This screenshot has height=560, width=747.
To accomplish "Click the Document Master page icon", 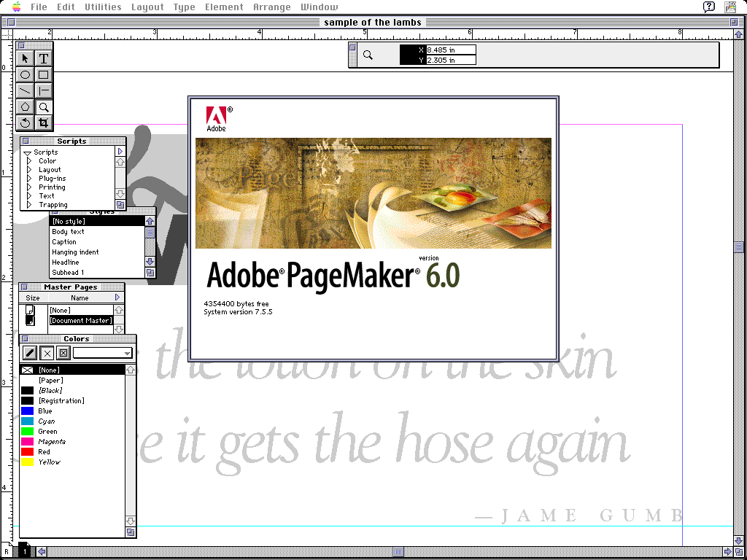I will pos(30,321).
